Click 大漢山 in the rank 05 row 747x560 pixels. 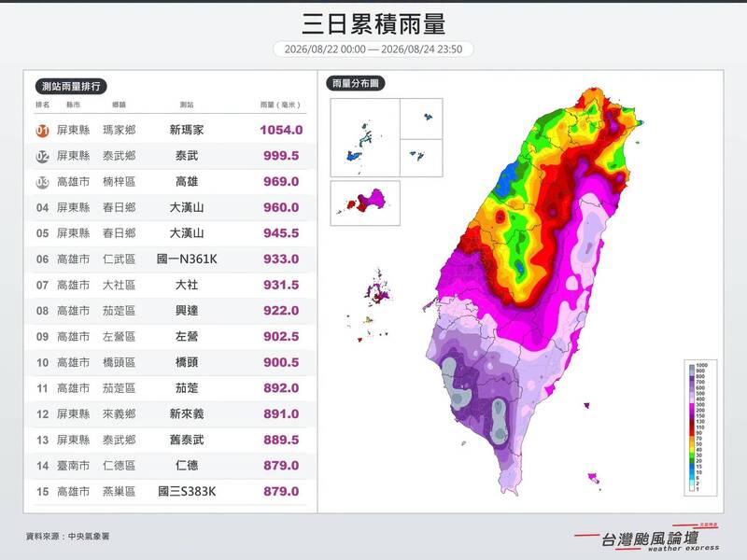click(x=186, y=233)
